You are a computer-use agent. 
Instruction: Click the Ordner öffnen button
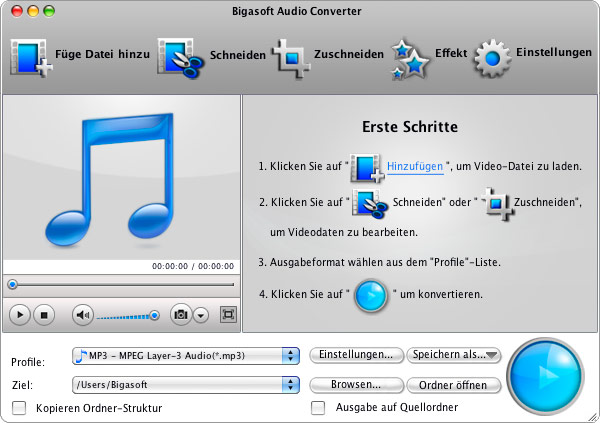[x=454, y=385]
